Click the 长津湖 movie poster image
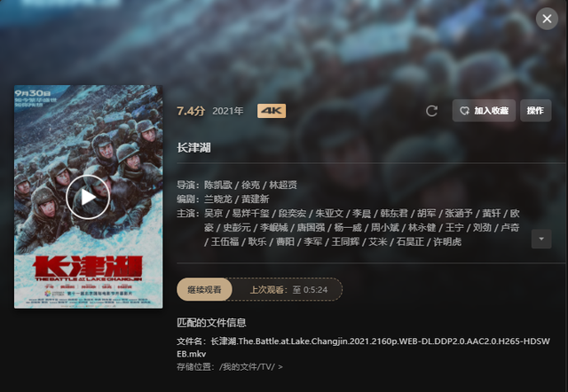This screenshot has width=568, height=392. 89,197
